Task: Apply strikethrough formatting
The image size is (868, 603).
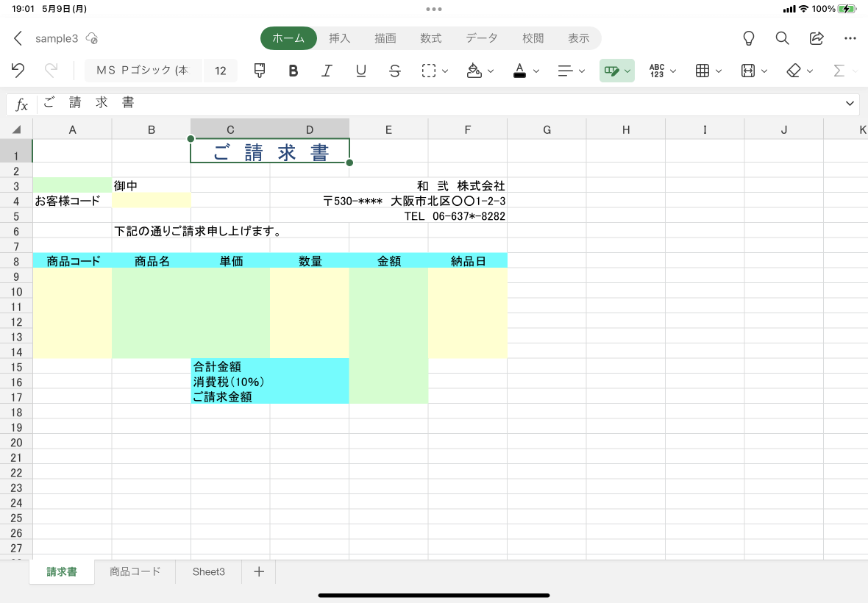Action: pos(395,71)
